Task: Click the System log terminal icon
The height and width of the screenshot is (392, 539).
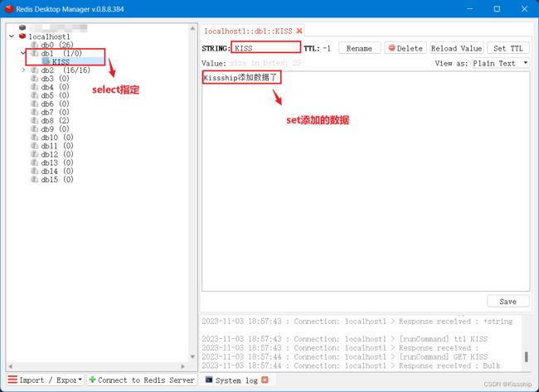Action: pyautogui.click(x=209, y=380)
